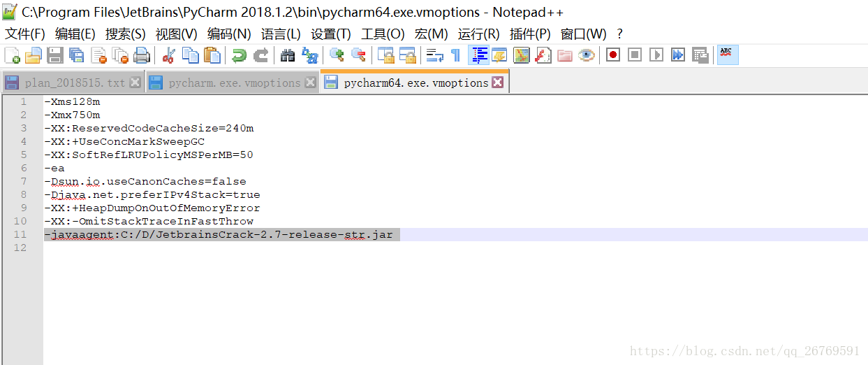Open the 运行(R) menu
Screen dimensions: 868x365
click(479, 34)
